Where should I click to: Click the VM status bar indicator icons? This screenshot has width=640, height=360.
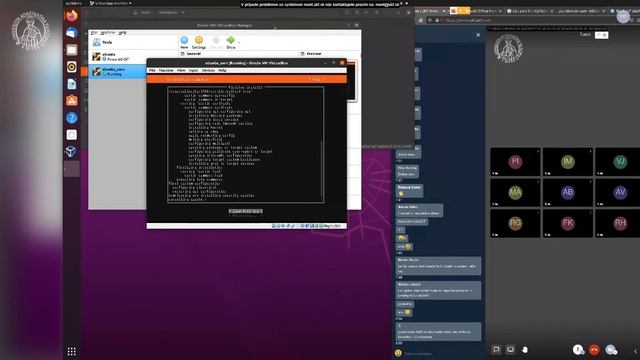coord(298,226)
